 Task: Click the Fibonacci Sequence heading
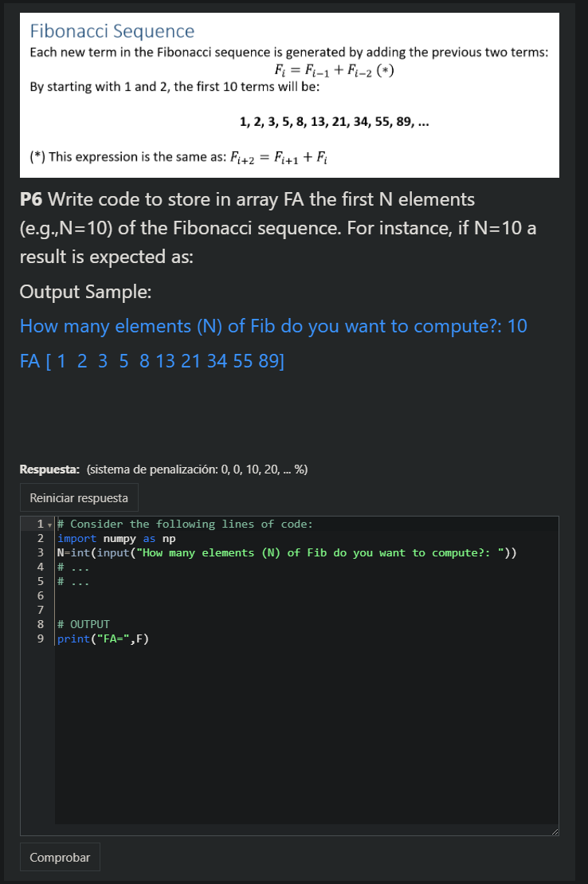[x=112, y=31]
